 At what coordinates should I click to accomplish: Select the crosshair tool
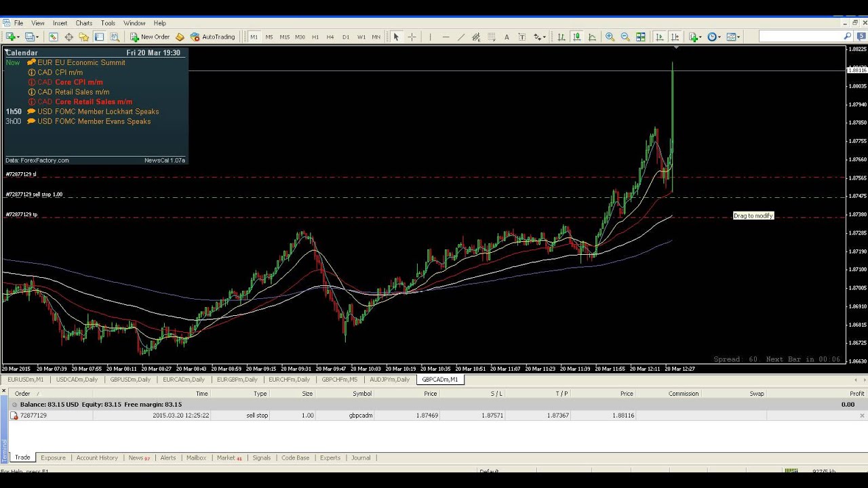coord(412,37)
